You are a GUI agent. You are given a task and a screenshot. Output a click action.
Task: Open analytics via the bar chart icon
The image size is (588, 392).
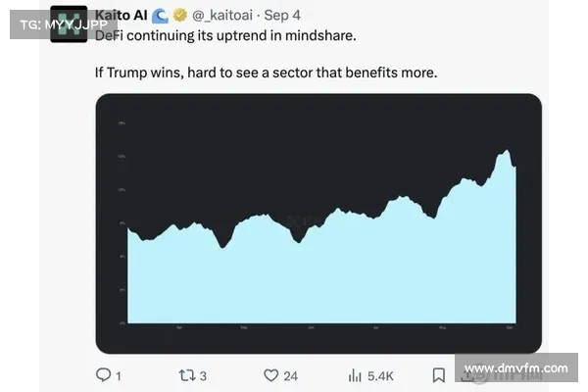pyautogui.click(x=356, y=374)
